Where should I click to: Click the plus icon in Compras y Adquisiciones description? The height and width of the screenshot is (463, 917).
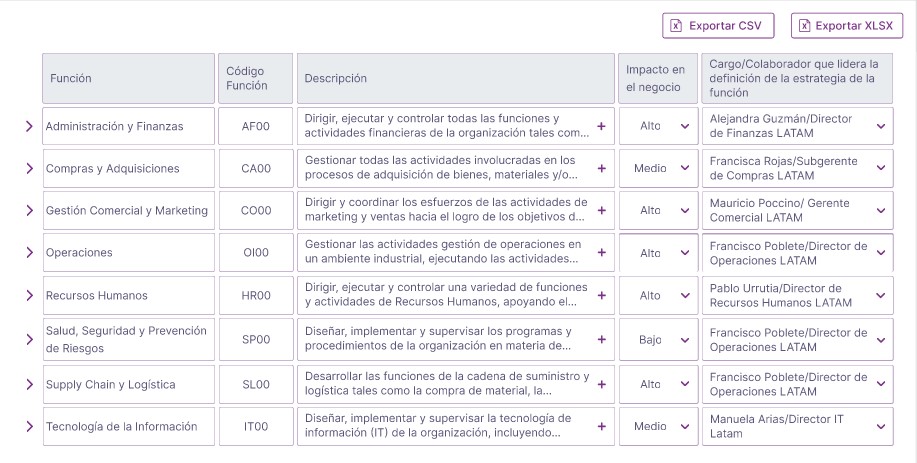[601, 169]
